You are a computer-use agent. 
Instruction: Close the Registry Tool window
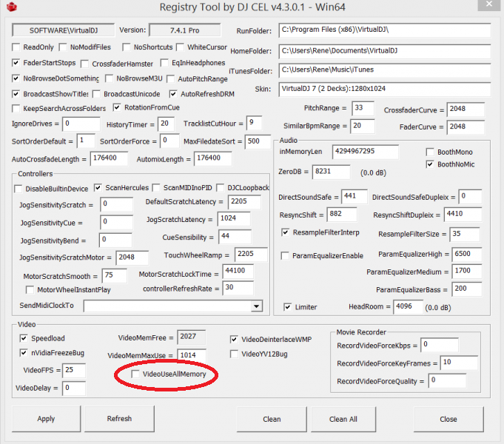489,4
